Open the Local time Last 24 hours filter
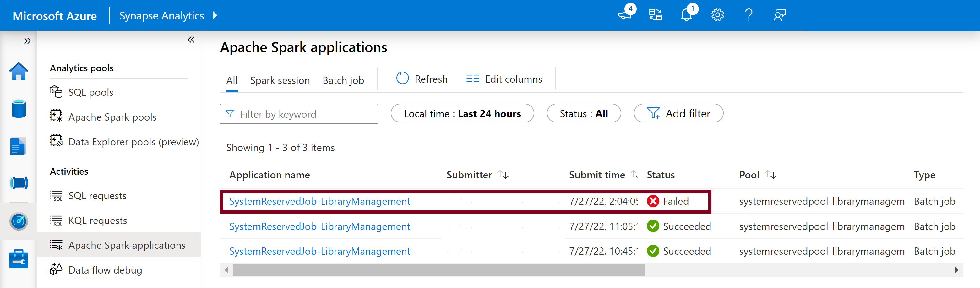Viewport: 980px width, 288px height. (x=462, y=113)
